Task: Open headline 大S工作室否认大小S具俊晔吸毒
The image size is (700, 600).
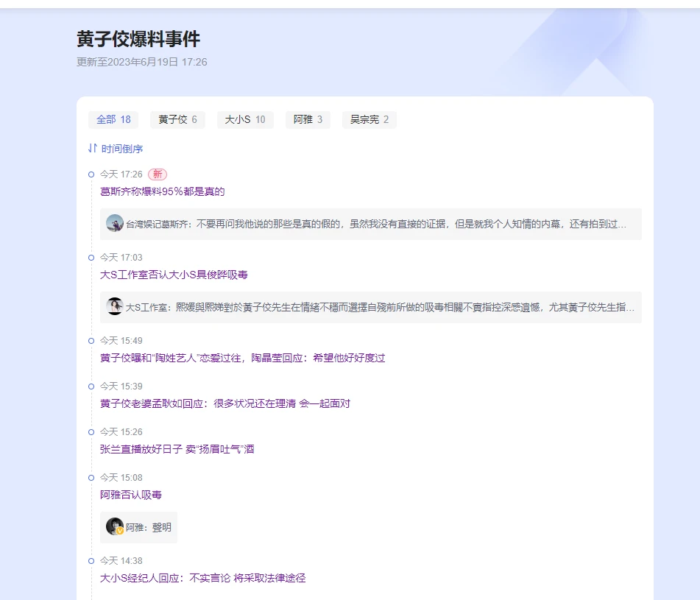Action: (x=174, y=275)
